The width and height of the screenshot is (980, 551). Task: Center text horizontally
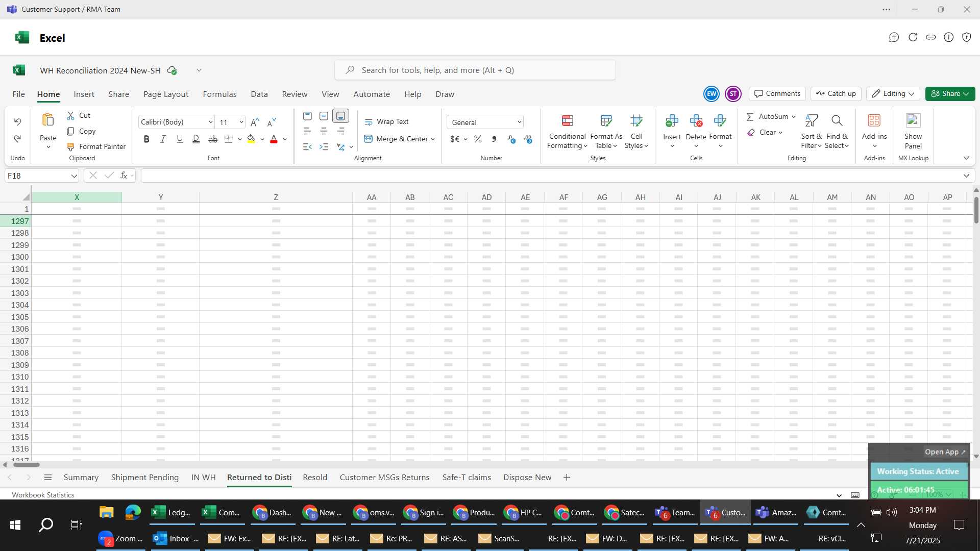tap(324, 131)
